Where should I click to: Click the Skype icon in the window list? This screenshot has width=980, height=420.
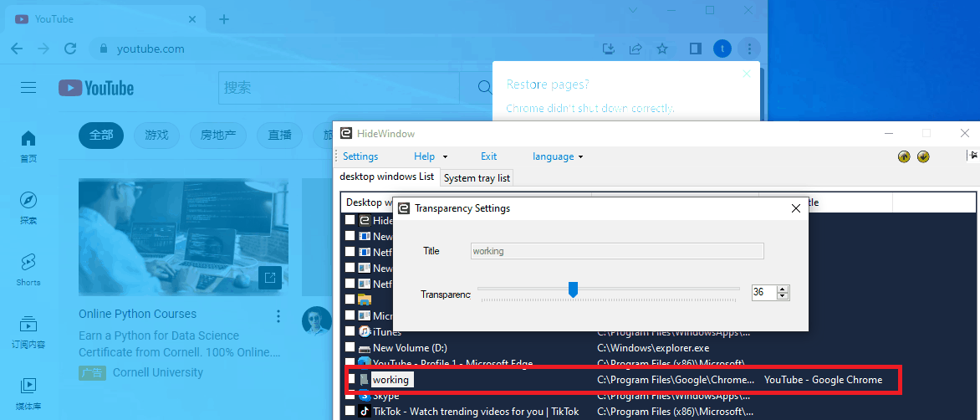pos(365,397)
